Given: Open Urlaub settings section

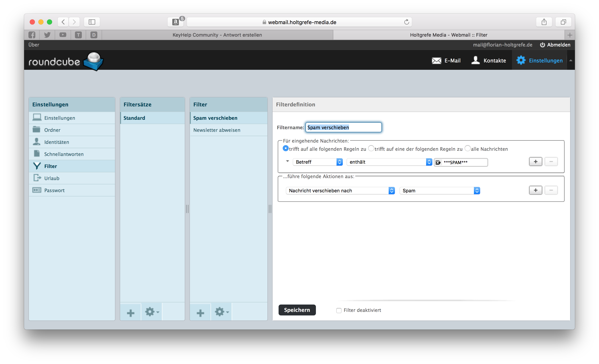Looking at the screenshot, I should click(52, 178).
